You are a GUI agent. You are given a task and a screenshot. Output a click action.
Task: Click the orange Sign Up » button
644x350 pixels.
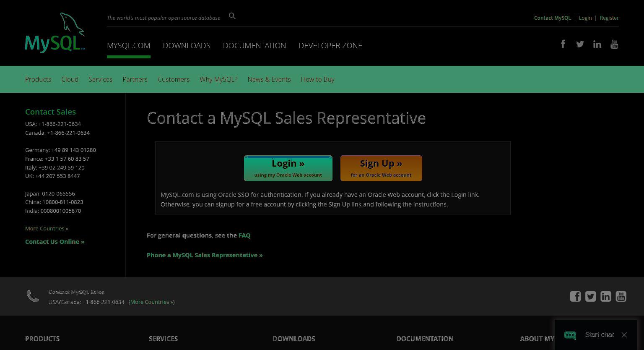coord(381,168)
